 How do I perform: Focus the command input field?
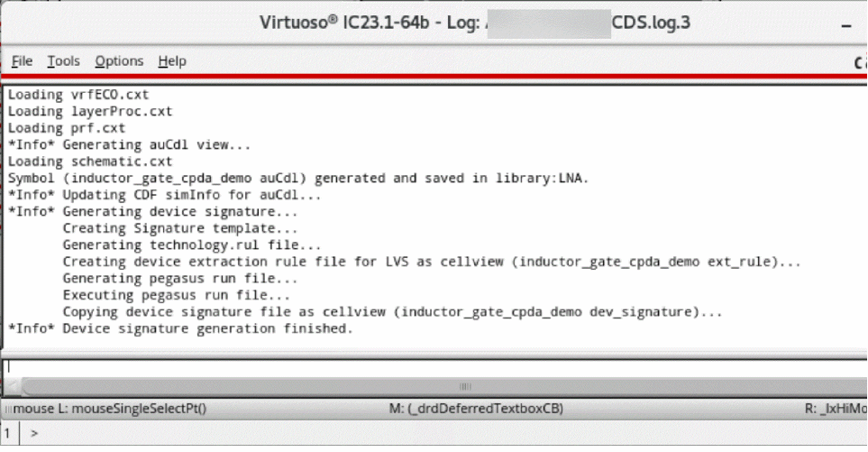pos(433,367)
